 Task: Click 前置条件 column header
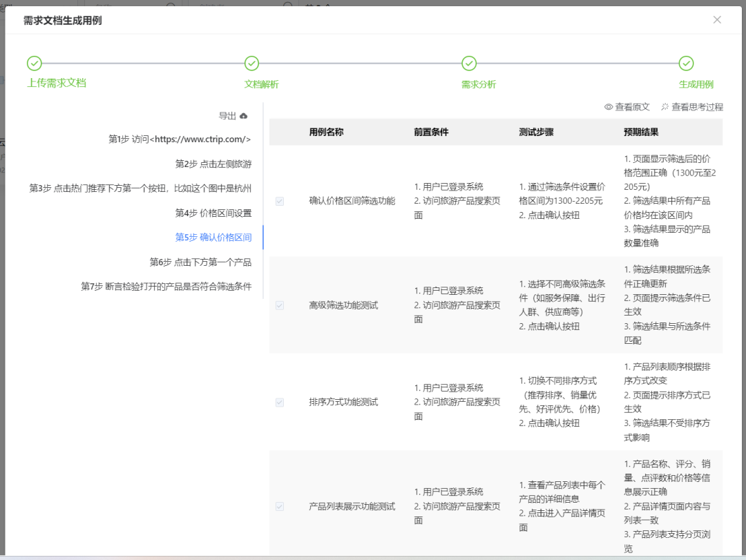point(431,133)
